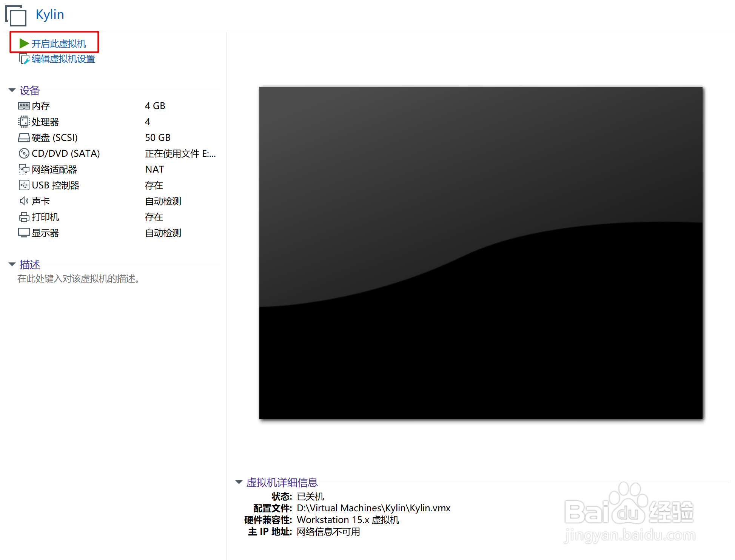Collapse the 虚拟机详细信息 section triangle
The image size is (735, 560).
coord(239,482)
